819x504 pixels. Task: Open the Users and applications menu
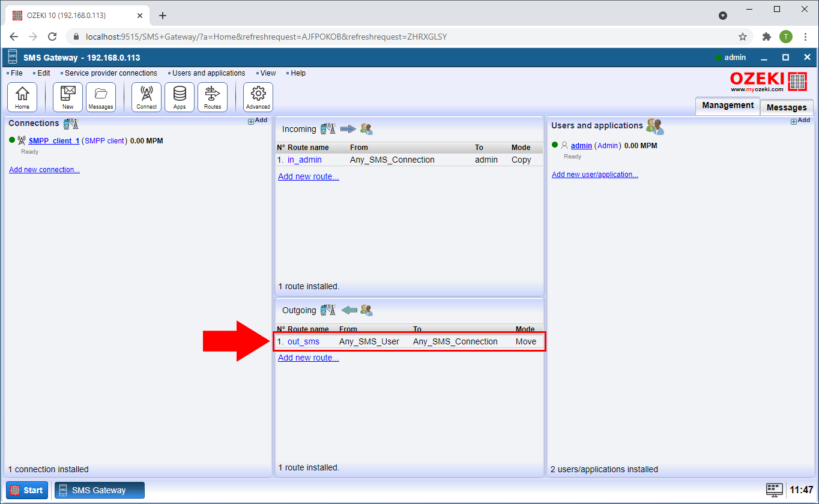pyautogui.click(x=208, y=73)
